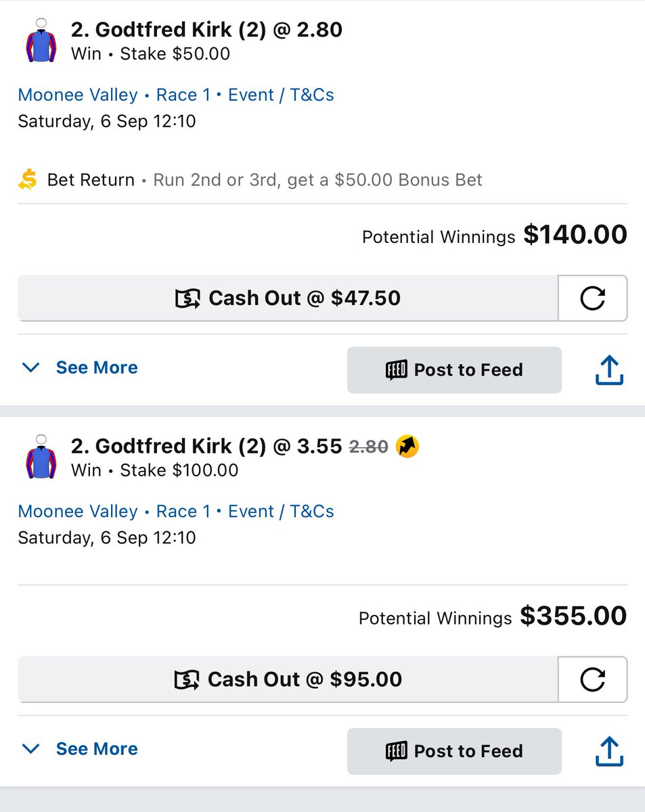This screenshot has width=645, height=812.
Task: Post the $100 stake bet to Feed
Action: 454,751
